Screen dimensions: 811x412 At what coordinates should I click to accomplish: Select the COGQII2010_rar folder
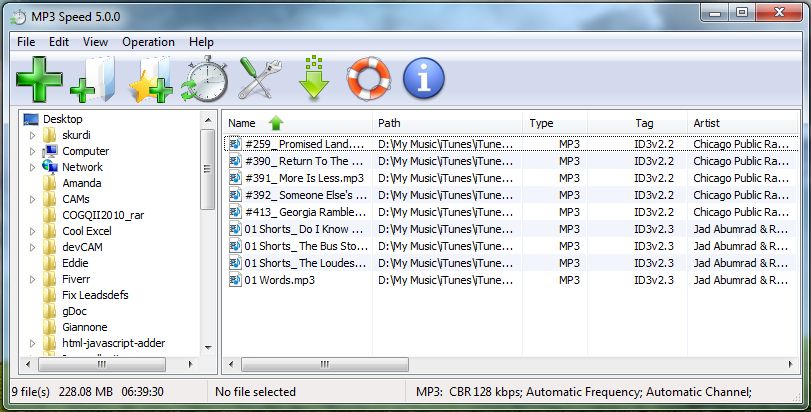pyautogui.click(x=103, y=215)
